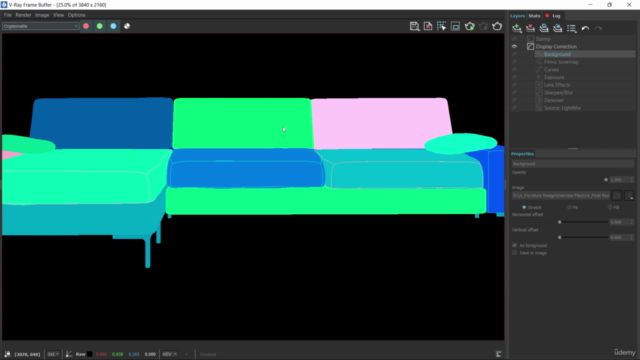The height and width of the screenshot is (360, 640).
Task: Click the Vertical offset stepper arrows
Action: click(x=631, y=237)
